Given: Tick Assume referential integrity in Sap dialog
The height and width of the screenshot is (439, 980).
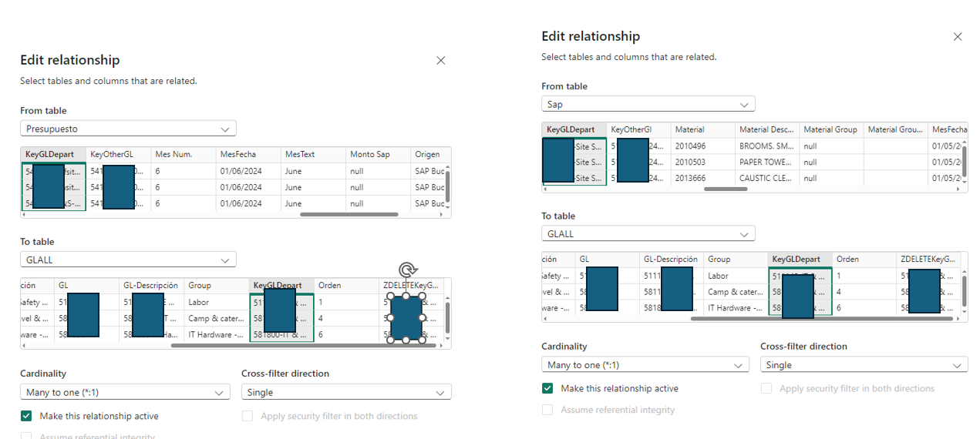Looking at the screenshot, I should click(x=547, y=410).
